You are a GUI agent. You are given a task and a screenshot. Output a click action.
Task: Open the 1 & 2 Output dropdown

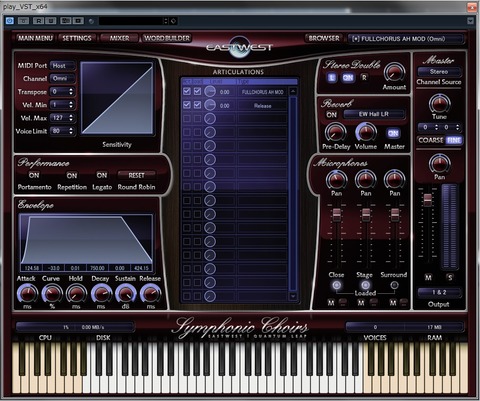point(439,293)
